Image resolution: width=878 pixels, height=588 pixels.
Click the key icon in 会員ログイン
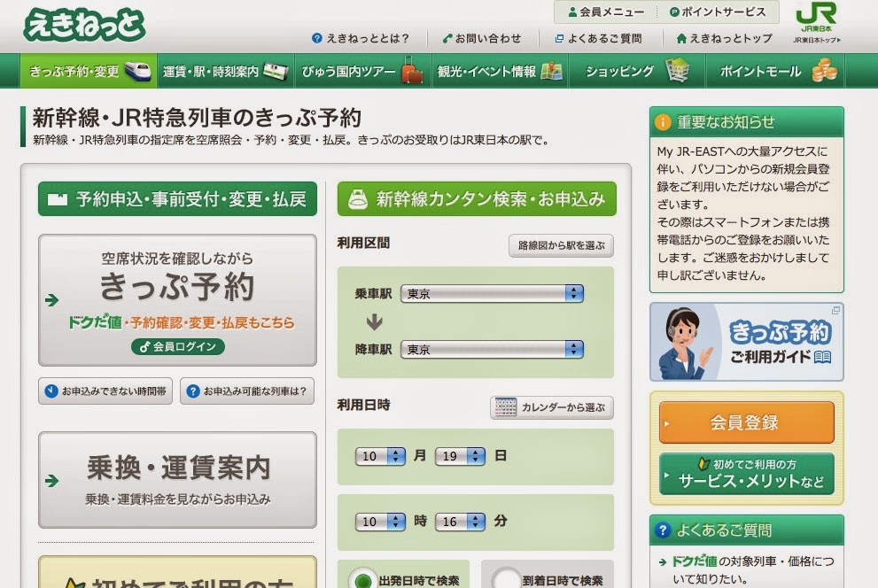144,347
